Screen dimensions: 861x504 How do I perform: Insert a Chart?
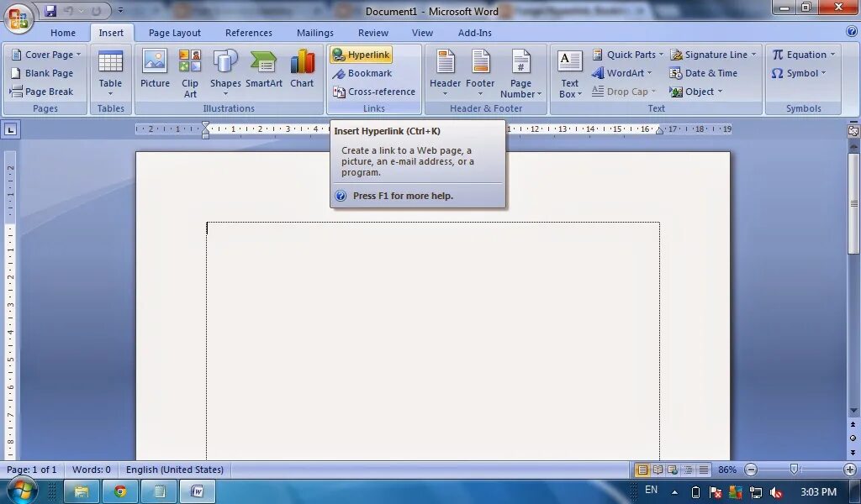[x=302, y=69]
